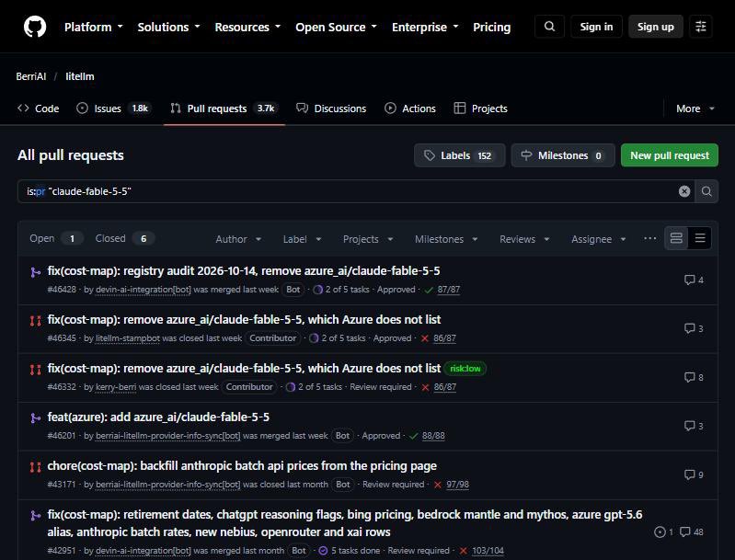Click merged icon beside feat(azure) PR
This screenshot has height=560, width=735.
click(x=35, y=417)
